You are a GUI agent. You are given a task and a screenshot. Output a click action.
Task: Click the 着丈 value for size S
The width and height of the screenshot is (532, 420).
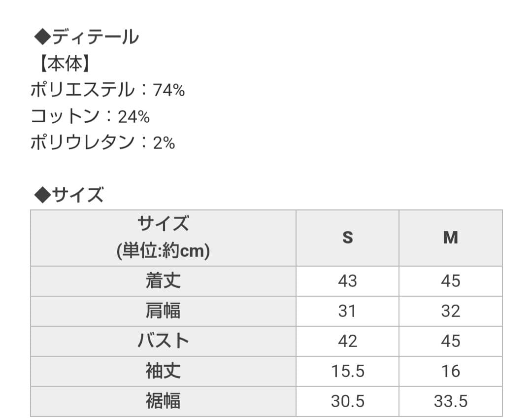click(x=347, y=281)
